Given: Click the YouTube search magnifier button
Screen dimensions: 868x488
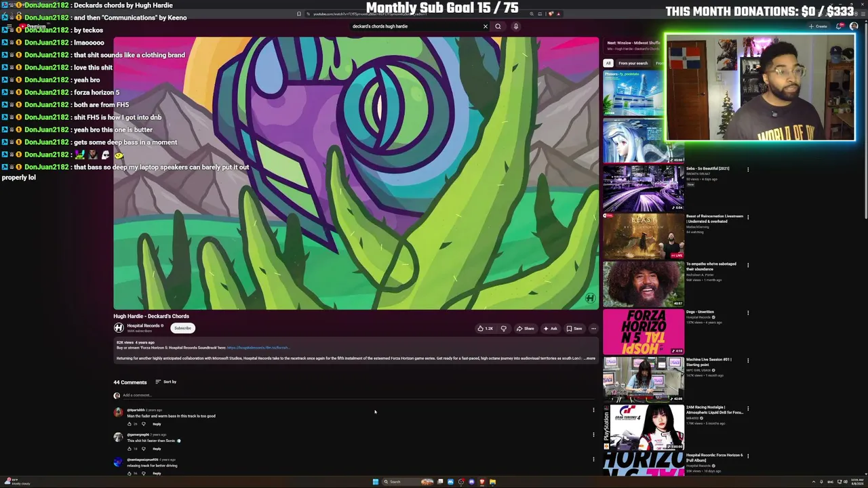Looking at the screenshot, I should point(498,26).
